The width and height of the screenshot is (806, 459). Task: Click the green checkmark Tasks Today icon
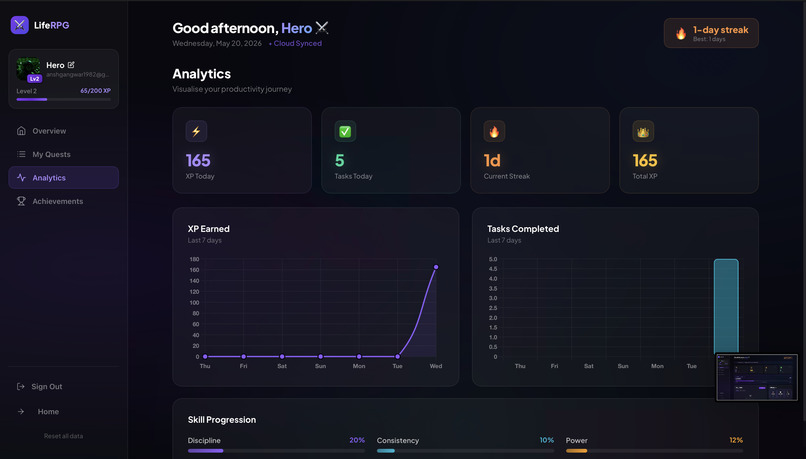[345, 131]
